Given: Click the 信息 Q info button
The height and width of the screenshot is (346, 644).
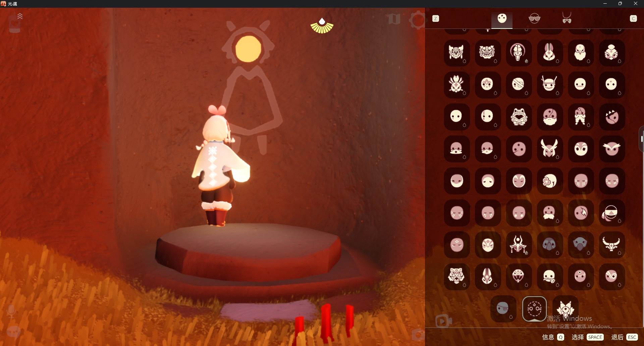Looking at the screenshot, I should click(x=553, y=337).
